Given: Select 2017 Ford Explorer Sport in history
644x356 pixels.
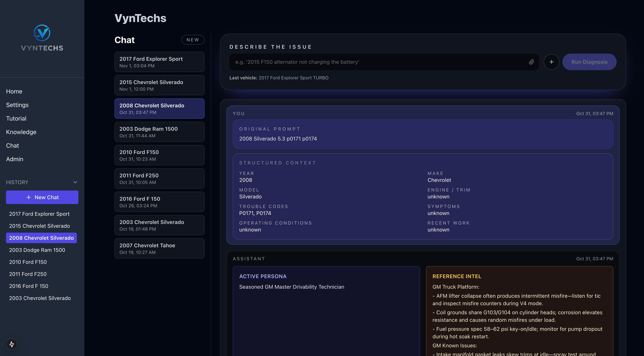Looking at the screenshot, I should (39, 214).
